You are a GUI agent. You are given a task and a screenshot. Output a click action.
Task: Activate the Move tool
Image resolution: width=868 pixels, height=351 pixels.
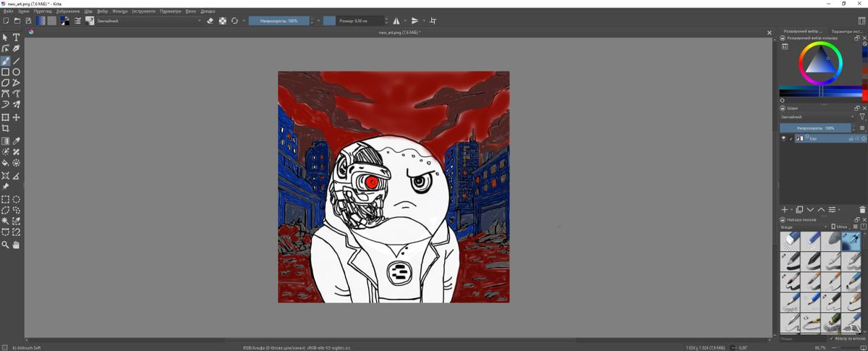pyautogui.click(x=16, y=117)
